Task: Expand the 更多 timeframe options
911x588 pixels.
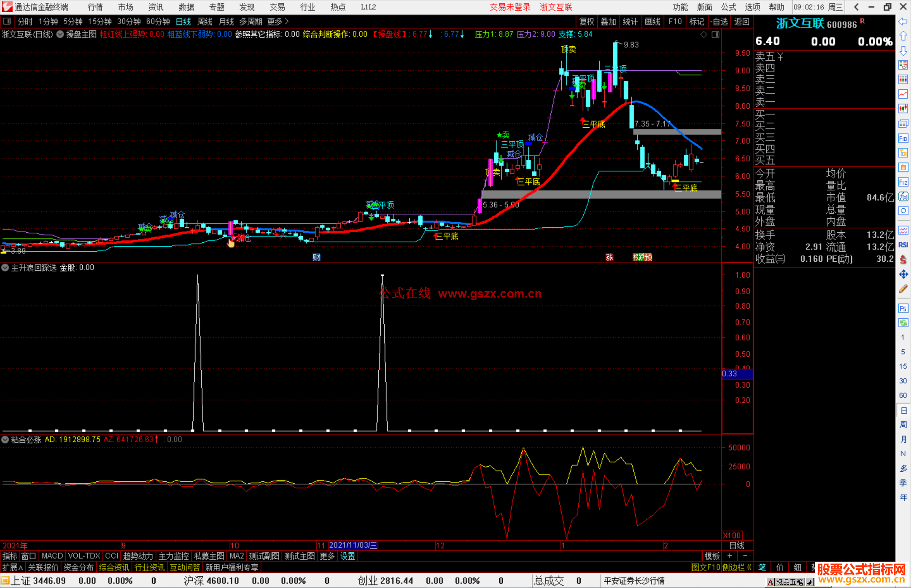Action: 278,21
